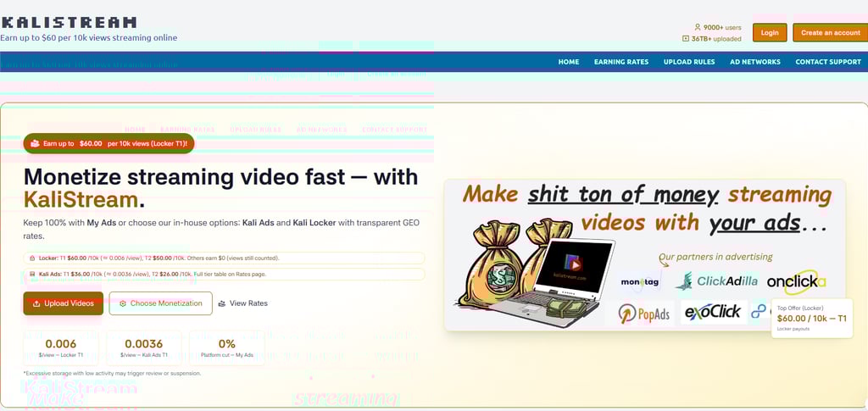This screenshot has height=411, width=868.
Task: Click Choose Monetization button
Action: pos(160,303)
